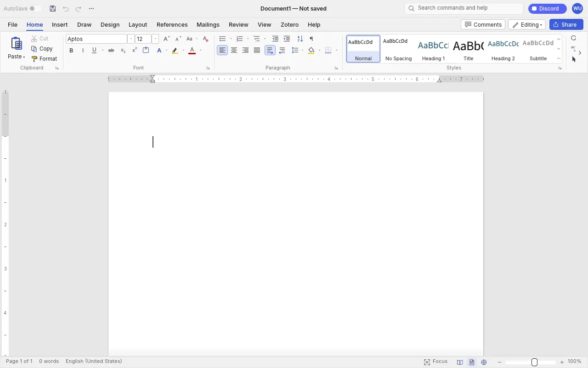Open the File menu

pyautogui.click(x=12, y=25)
